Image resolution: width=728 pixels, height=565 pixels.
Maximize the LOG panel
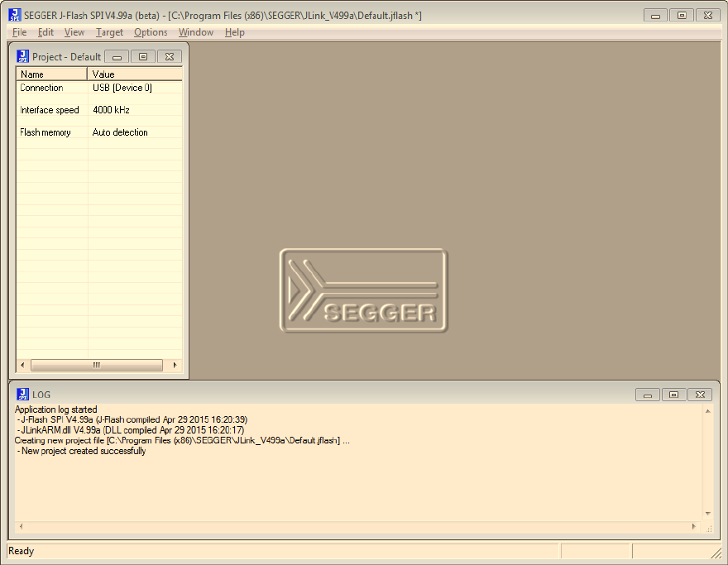point(673,395)
